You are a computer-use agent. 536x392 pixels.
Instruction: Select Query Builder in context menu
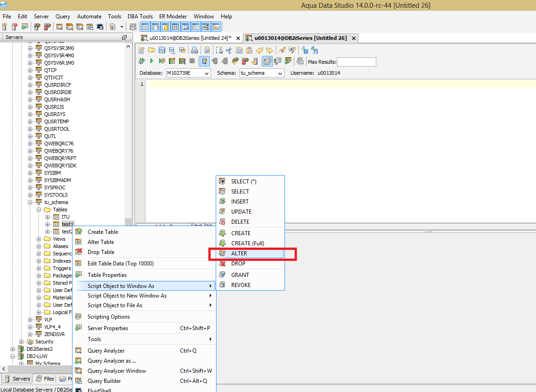[x=145, y=381]
